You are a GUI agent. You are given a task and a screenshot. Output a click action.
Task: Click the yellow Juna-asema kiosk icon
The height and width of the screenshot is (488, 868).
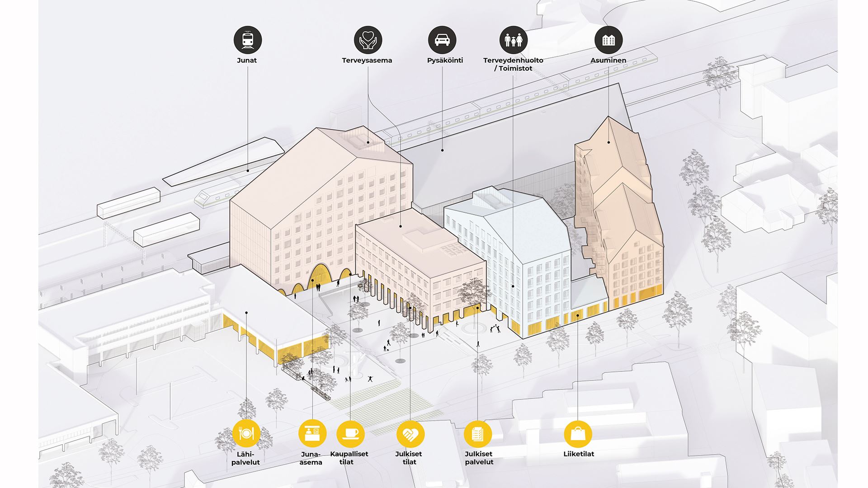point(312,433)
